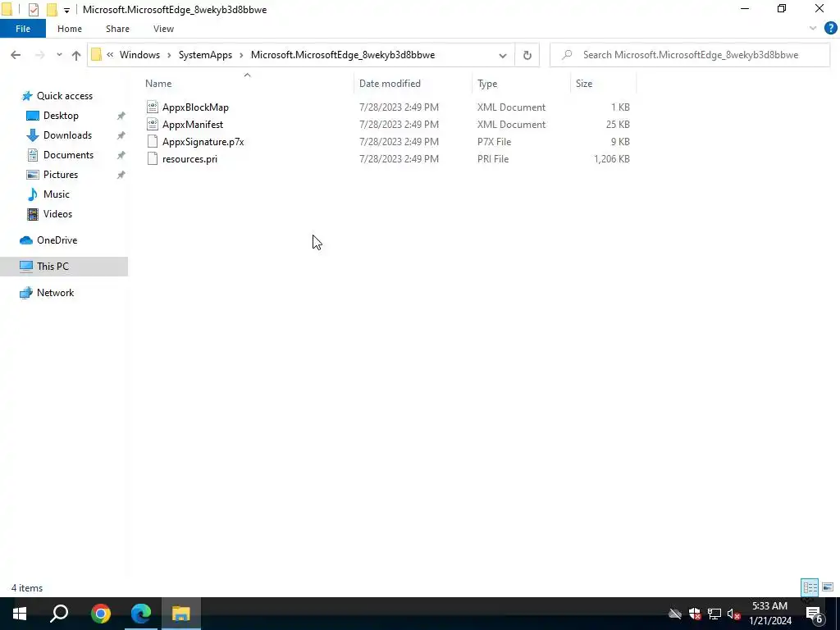Click File Explorer taskbar icon
The width and height of the screenshot is (840, 630).
(x=181, y=614)
